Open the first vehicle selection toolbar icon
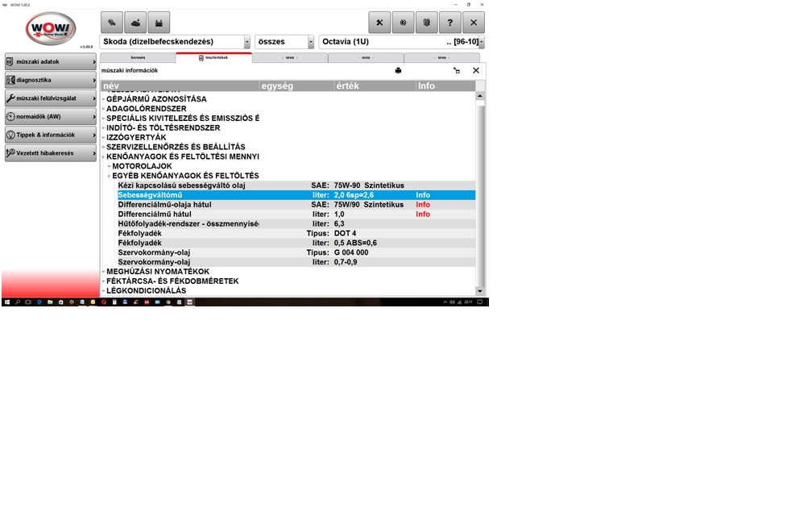 [x=112, y=23]
